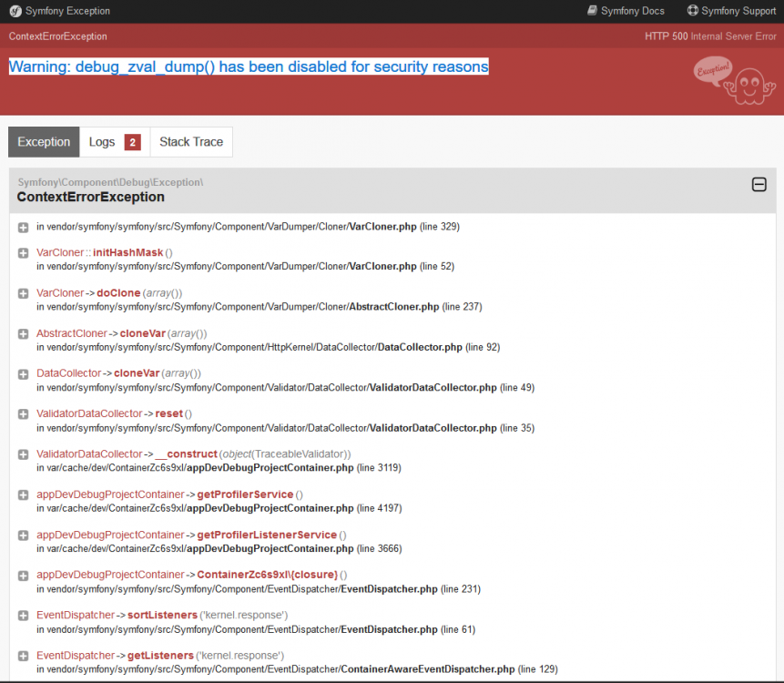Collapse the ContextErrorException panel

tap(759, 184)
